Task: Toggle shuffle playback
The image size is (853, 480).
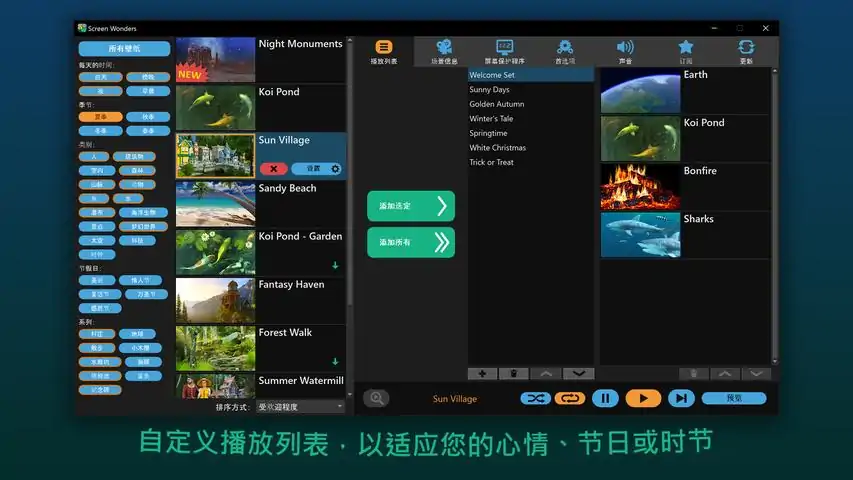Action: pyautogui.click(x=535, y=398)
